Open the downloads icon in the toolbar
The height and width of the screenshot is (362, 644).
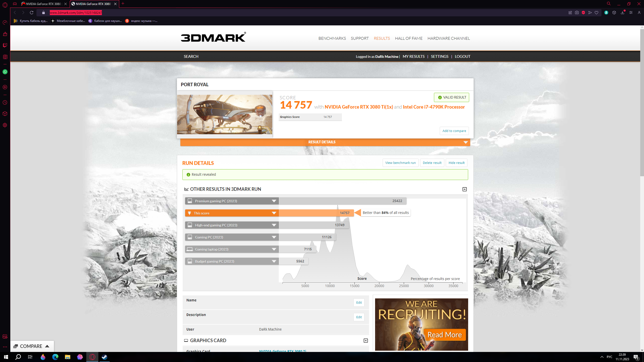pos(622,13)
